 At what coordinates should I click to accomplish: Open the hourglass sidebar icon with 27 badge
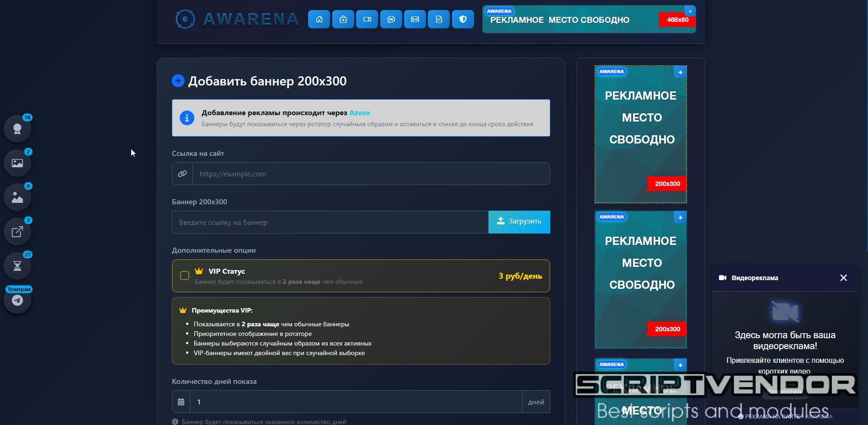[x=17, y=266]
